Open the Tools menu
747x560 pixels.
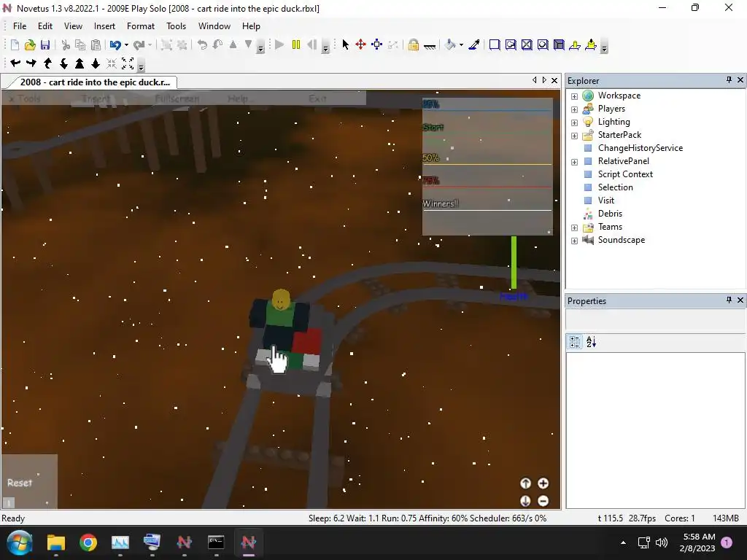click(x=176, y=26)
